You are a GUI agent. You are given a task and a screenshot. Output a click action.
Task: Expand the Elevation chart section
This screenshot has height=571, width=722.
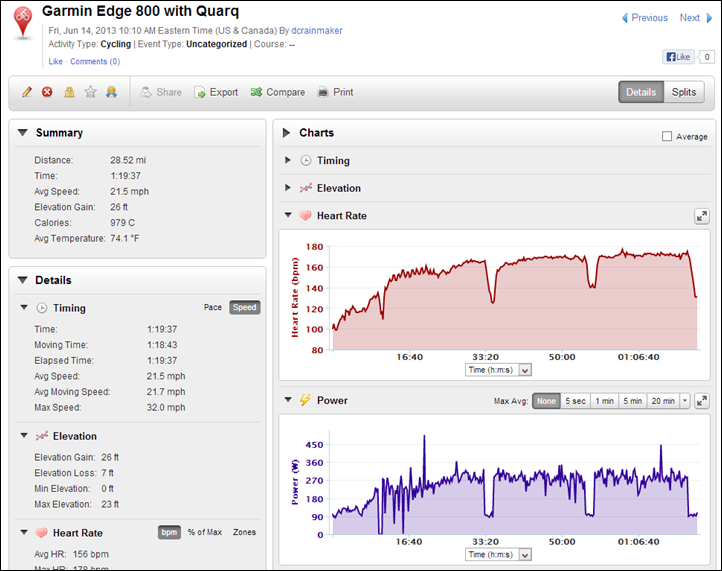[x=288, y=188]
